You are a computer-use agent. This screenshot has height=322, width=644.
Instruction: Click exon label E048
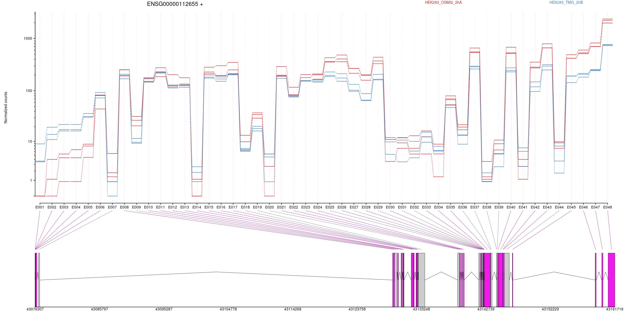coord(608,207)
